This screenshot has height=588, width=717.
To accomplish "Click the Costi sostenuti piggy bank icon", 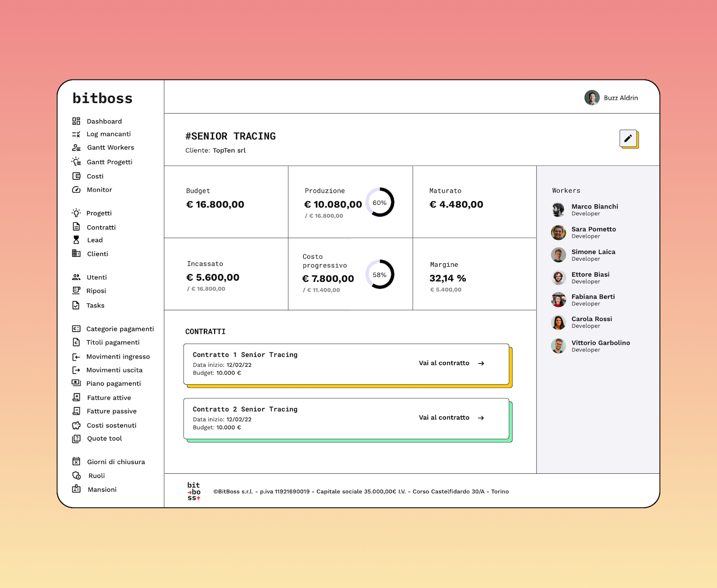I will (76, 425).
